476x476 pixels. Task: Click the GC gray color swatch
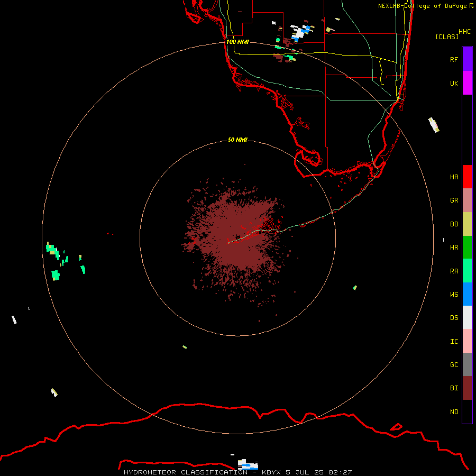click(467, 364)
